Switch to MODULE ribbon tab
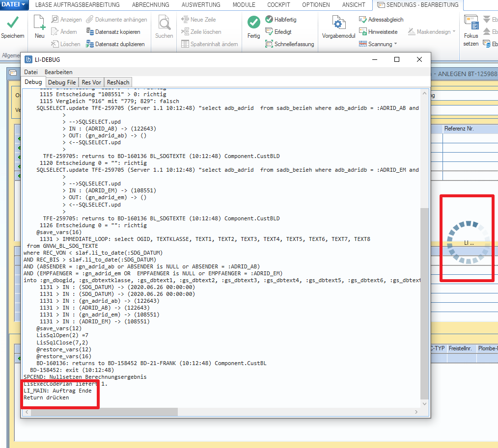The image size is (498, 448). click(244, 5)
